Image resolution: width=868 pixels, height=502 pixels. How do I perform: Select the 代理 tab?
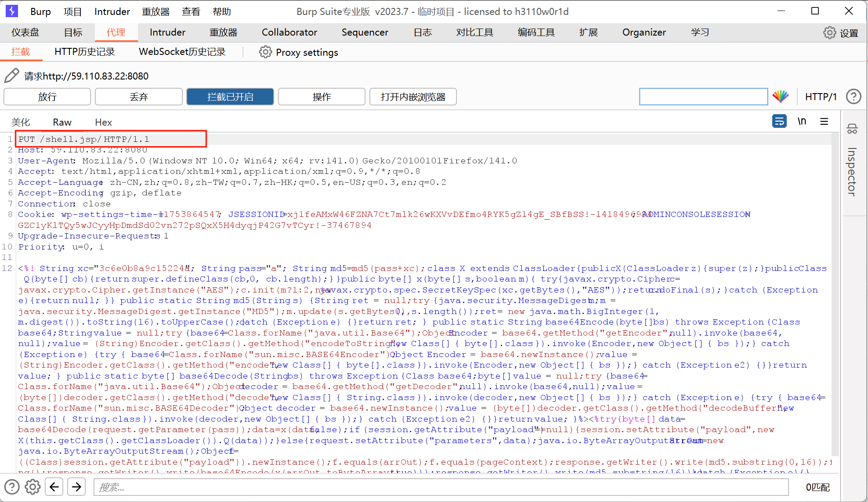116,33
